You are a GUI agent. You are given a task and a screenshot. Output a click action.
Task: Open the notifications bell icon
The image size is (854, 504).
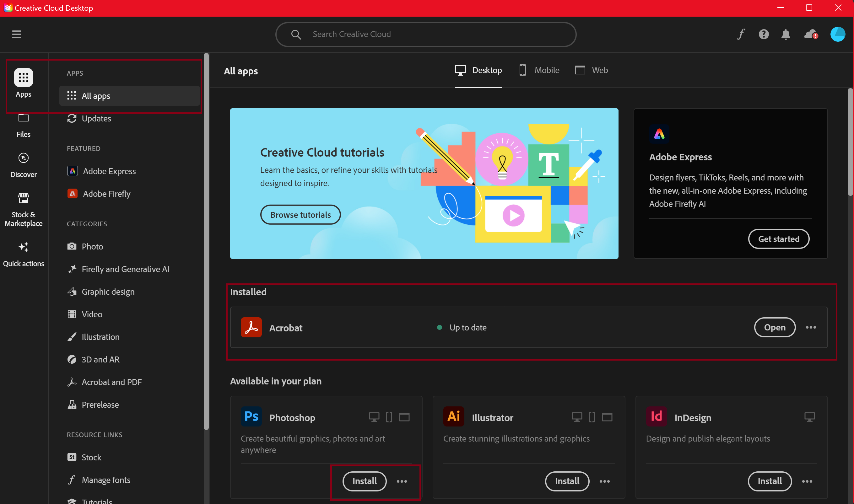pos(786,34)
